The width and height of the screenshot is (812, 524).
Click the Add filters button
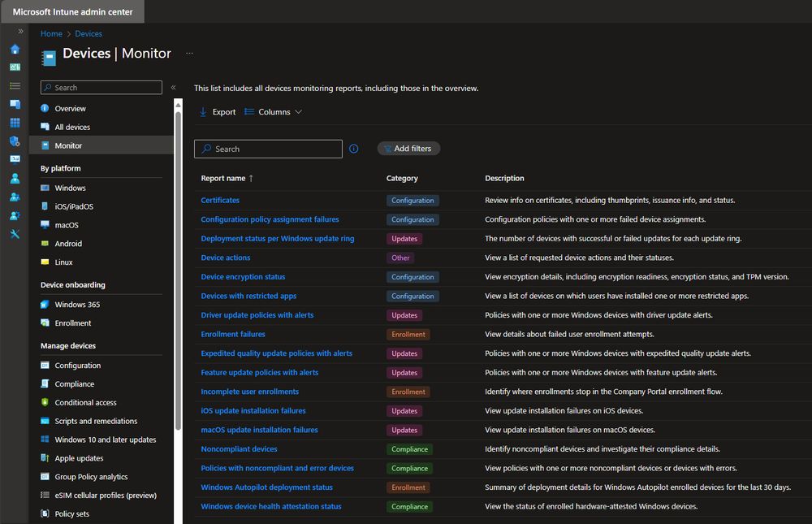point(409,149)
